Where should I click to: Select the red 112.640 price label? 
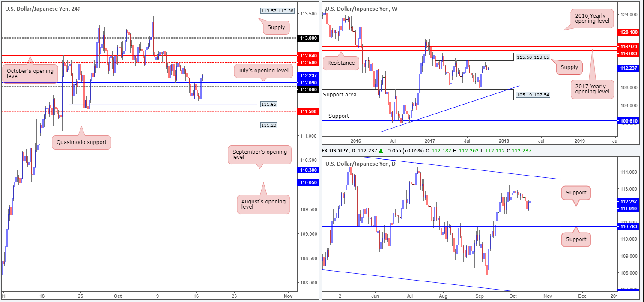click(x=308, y=55)
